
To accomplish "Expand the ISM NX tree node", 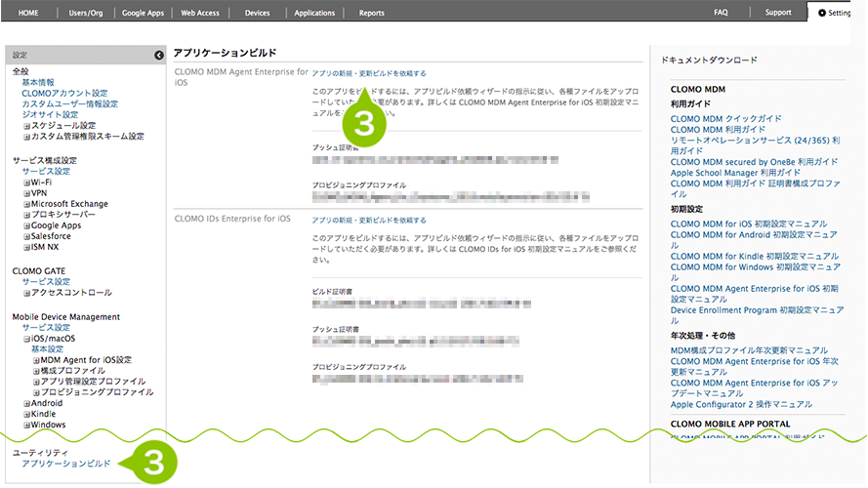I will pos(26,247).
